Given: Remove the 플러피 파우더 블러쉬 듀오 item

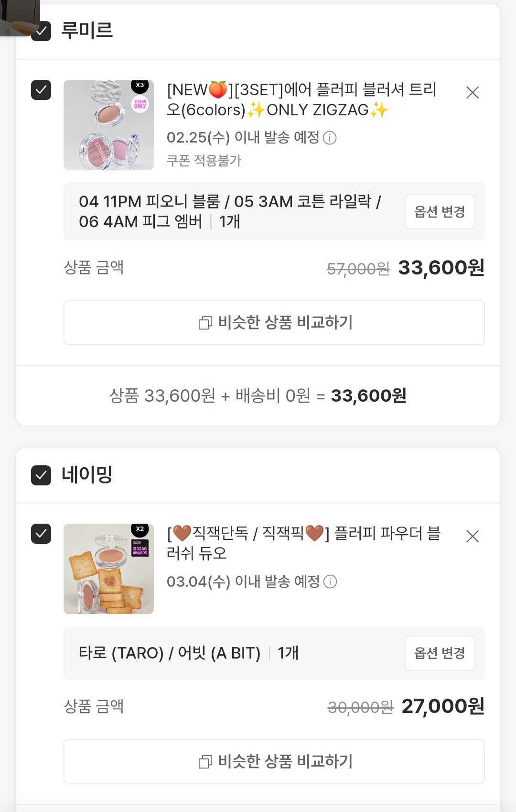Looking at the screenshot, I should tap(472, 536).
